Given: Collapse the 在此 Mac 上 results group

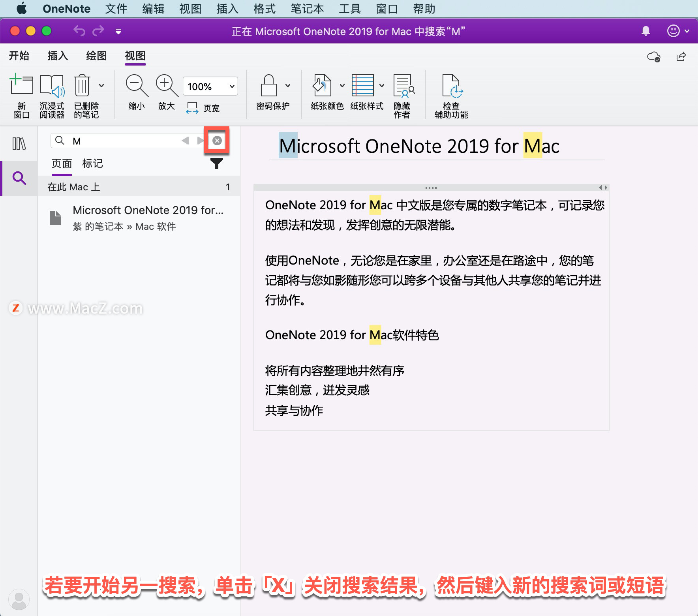Looking at the screenshot, I should pyautogui.click(x=139, y=187).
